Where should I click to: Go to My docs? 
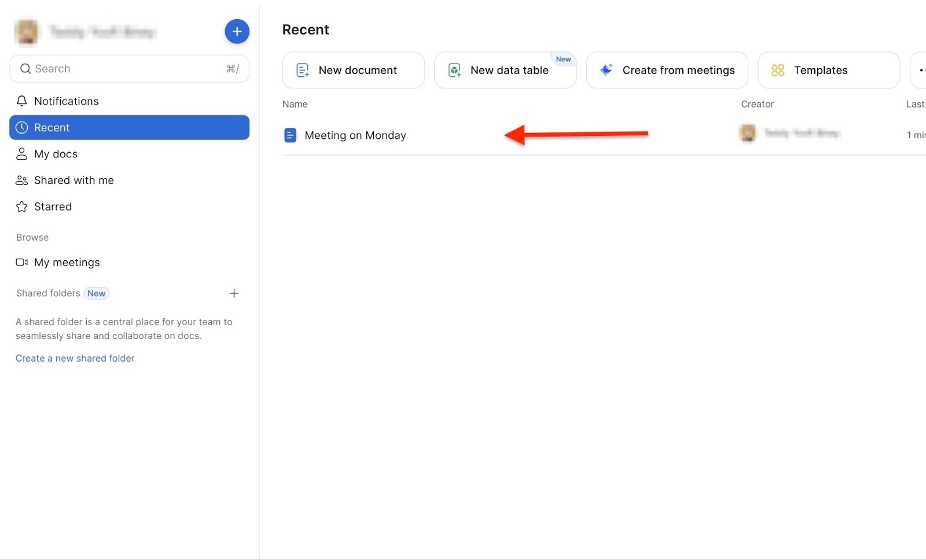click(129, 154)
